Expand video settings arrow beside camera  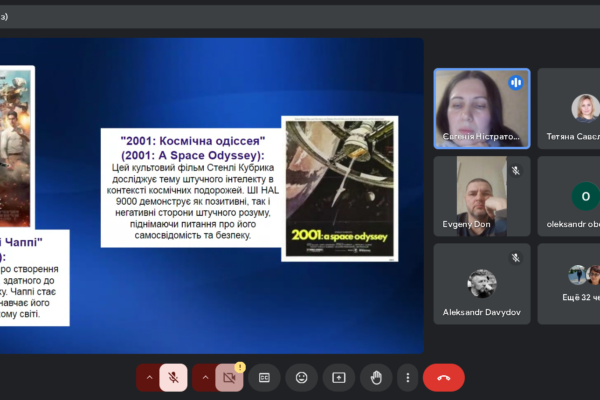coord(205,378)
